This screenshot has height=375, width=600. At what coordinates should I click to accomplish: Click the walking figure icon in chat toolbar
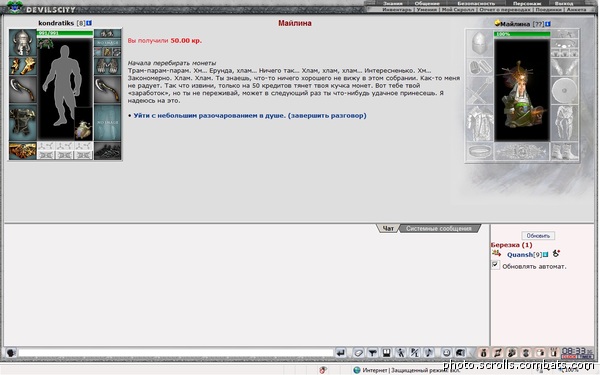coord(401,352)
